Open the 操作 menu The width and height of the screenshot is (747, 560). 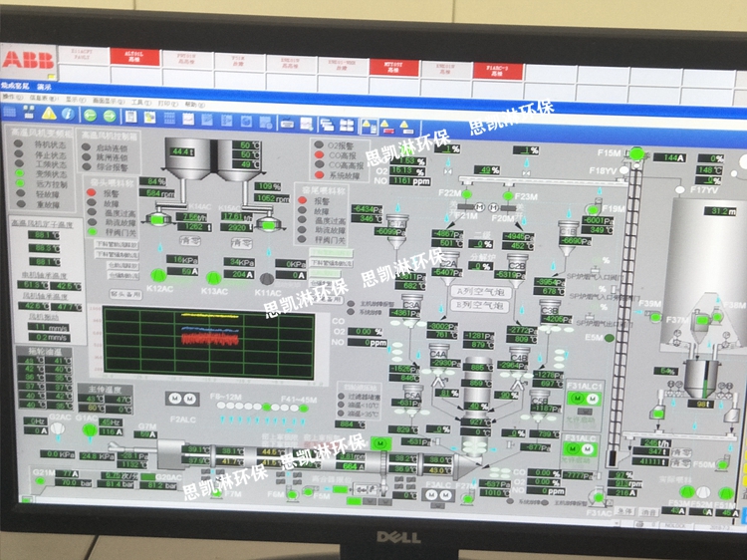click(12, 97)
